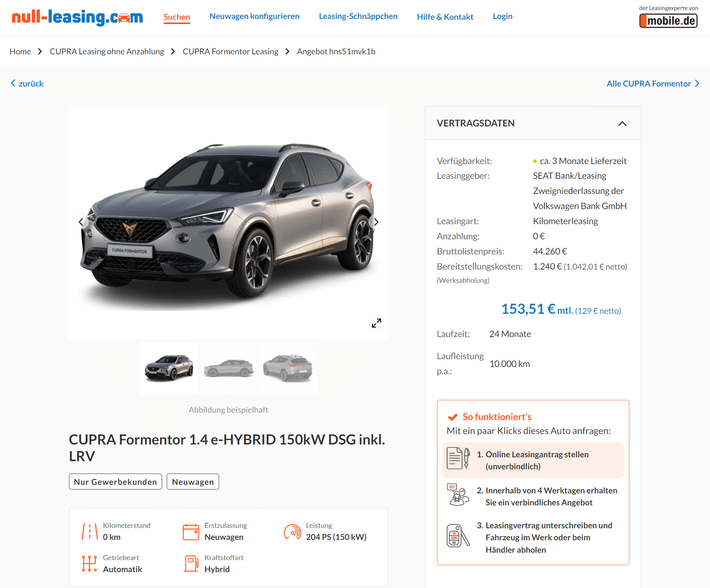
Task: Open the mobile.de logo link
Action: point(669,21)
